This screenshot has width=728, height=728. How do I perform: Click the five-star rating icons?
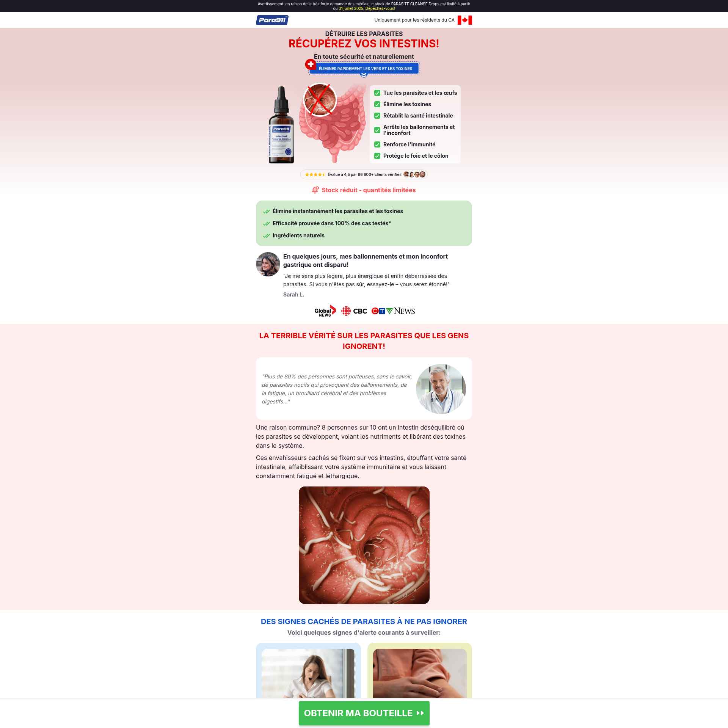point(315,174)
